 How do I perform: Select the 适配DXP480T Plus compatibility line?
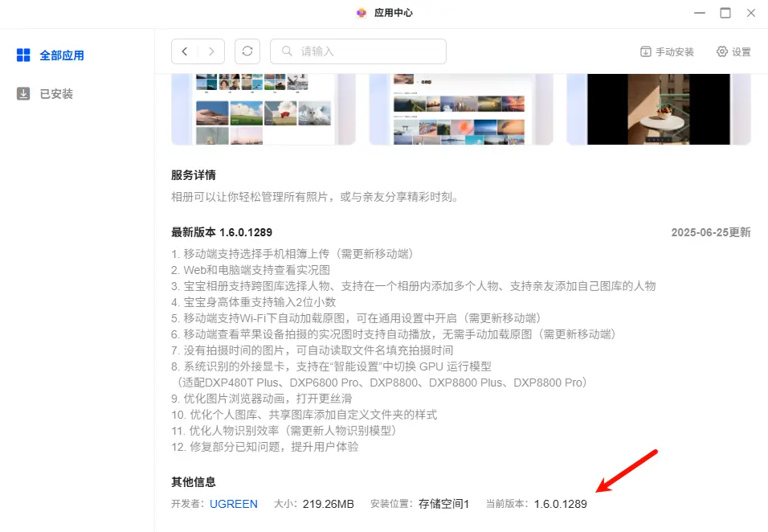[381, 383]
